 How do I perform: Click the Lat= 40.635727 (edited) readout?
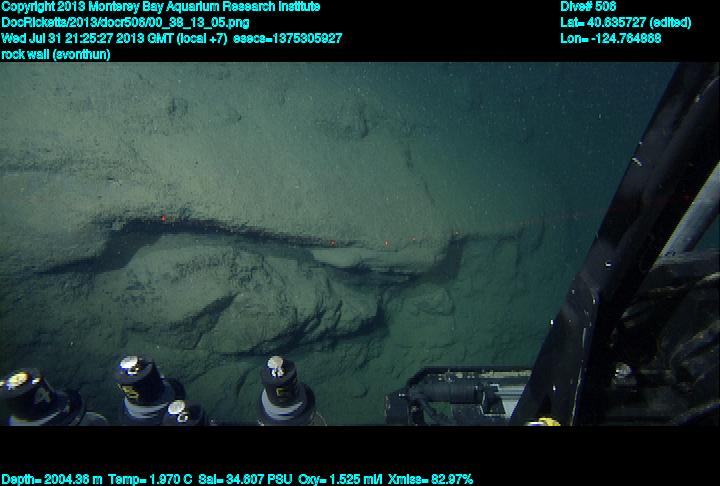624,22
